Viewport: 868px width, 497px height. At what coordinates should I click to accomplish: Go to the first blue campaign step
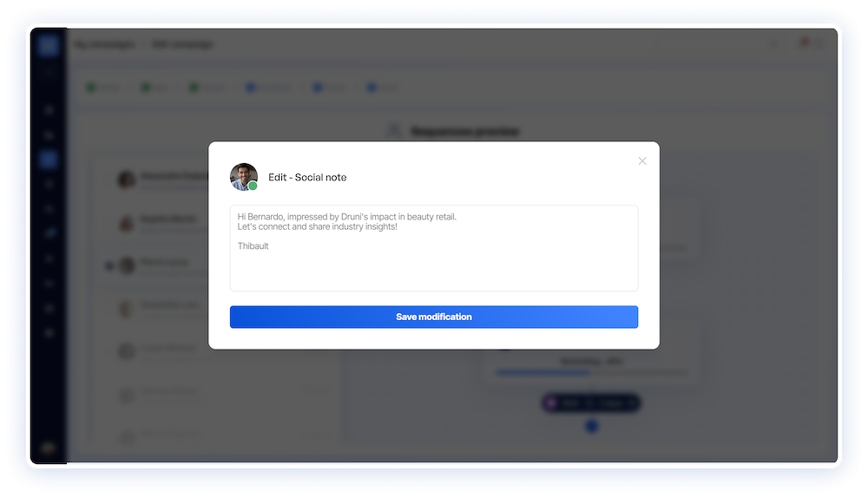[268, 88]
